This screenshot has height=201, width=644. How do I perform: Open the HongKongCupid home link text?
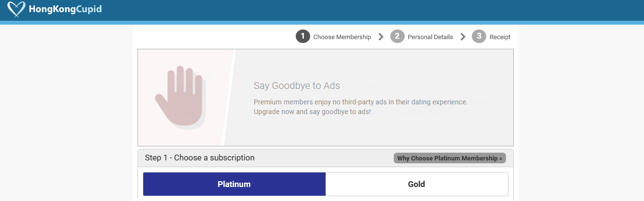click(65, 9)
